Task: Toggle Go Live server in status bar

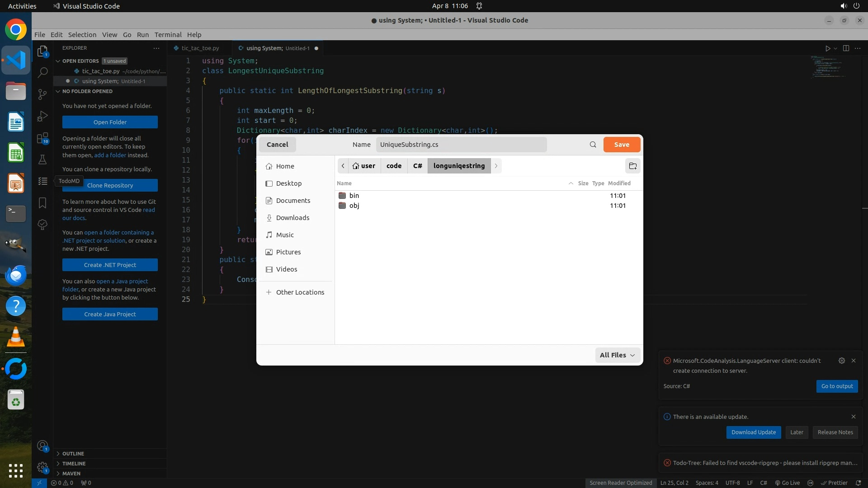Action: (787, 483)
